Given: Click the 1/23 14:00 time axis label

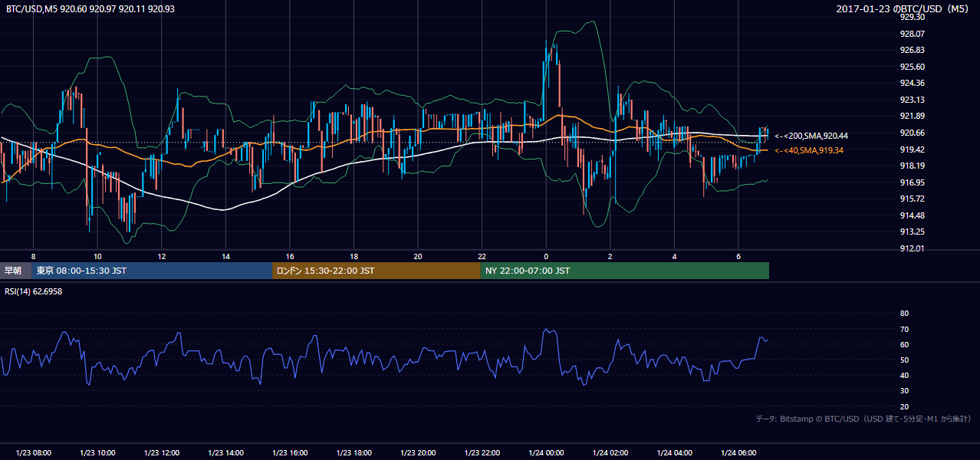Looking at the screenshot, I should [225, 453].
